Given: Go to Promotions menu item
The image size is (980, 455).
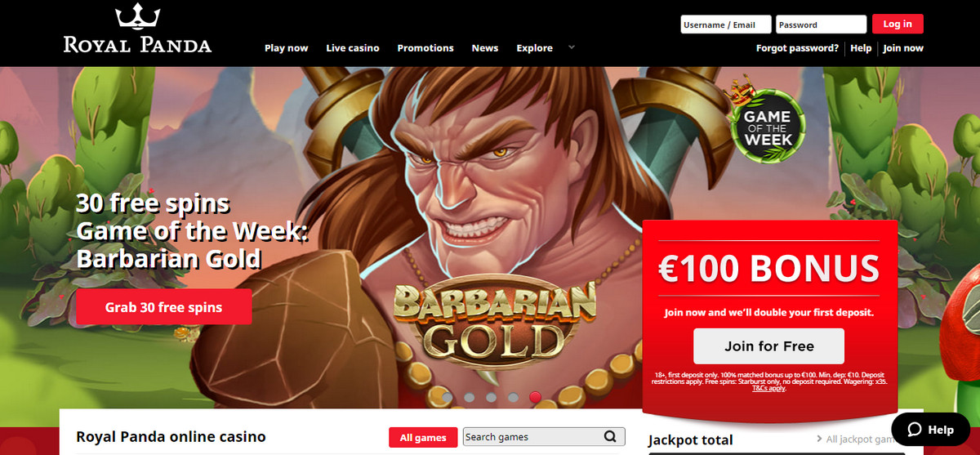Looking at the screenshot, I should (x=425, y=48).
